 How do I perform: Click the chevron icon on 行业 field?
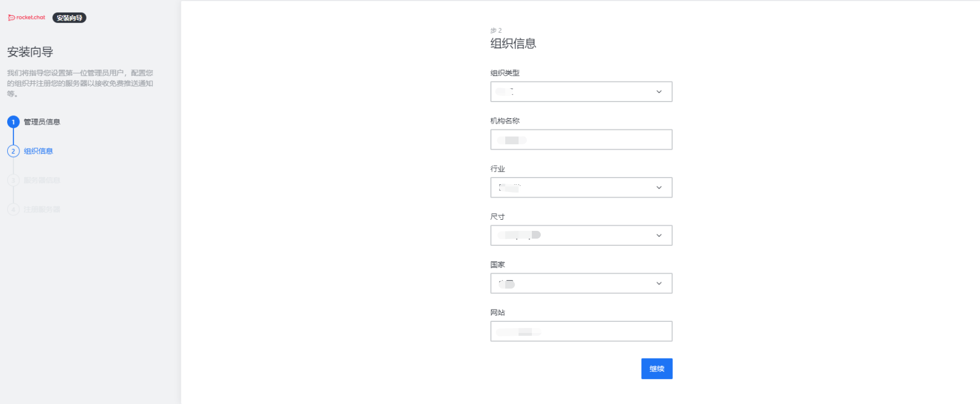coord(659,187)
